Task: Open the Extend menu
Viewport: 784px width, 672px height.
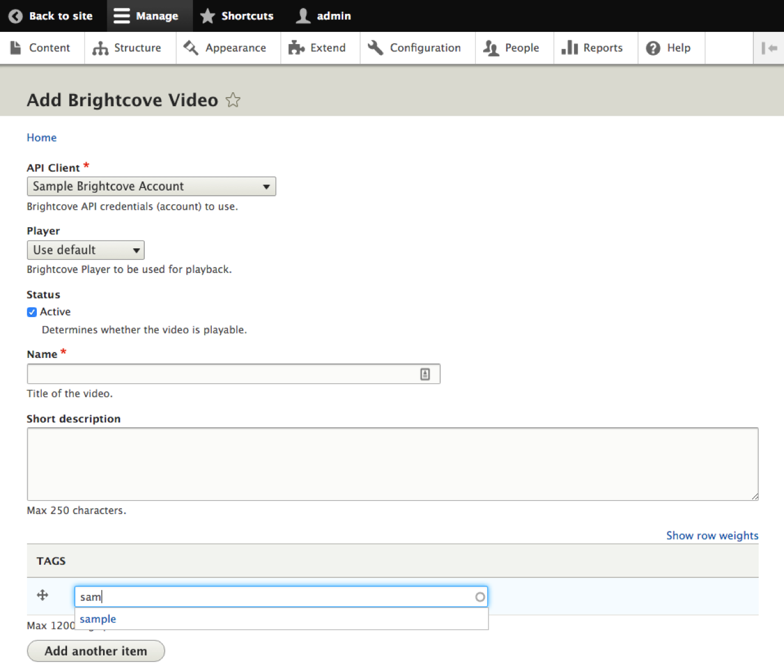Action: tap(328, 48)
